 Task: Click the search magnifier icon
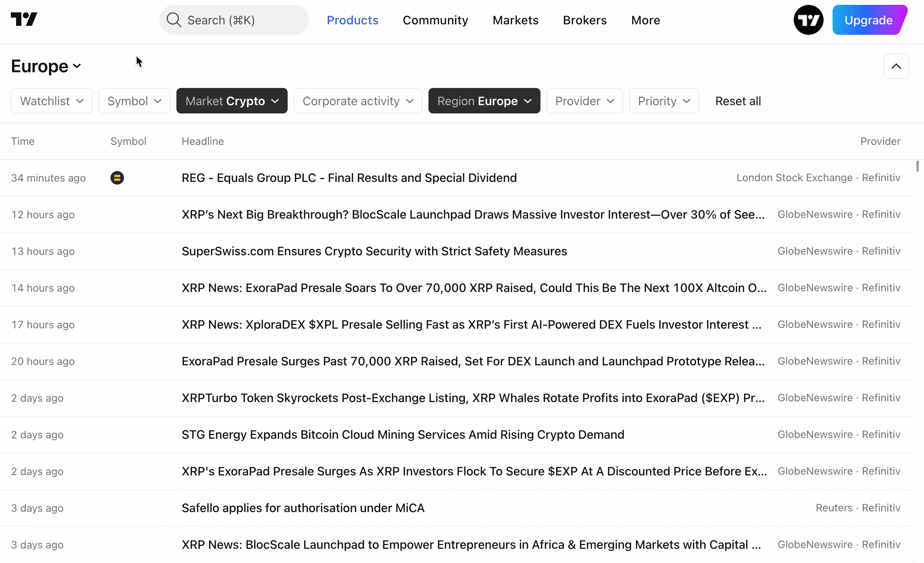click(x=174, y=20)
